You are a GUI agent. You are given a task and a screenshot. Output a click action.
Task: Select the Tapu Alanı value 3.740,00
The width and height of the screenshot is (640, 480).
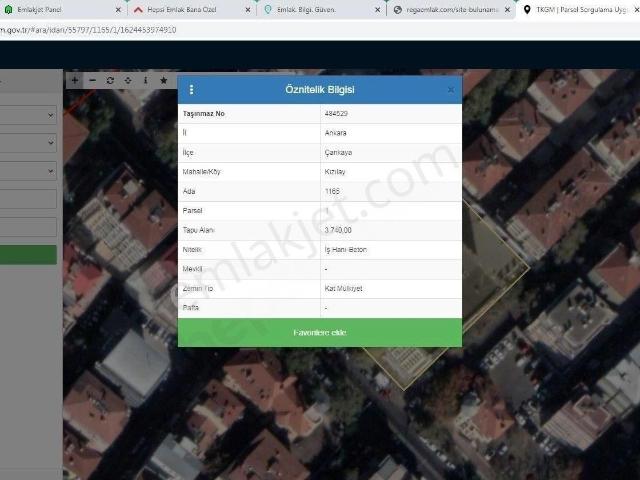coord(338,230)
